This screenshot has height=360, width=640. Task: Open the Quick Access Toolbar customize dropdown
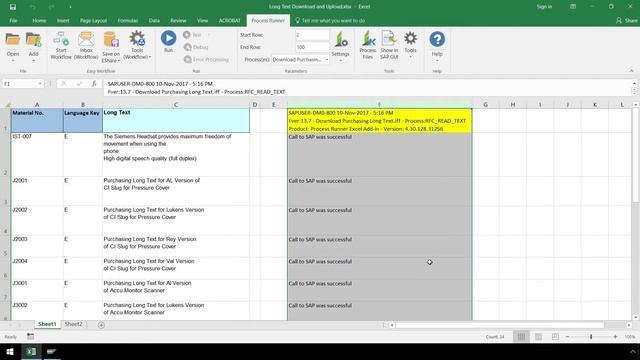[70, 7]
